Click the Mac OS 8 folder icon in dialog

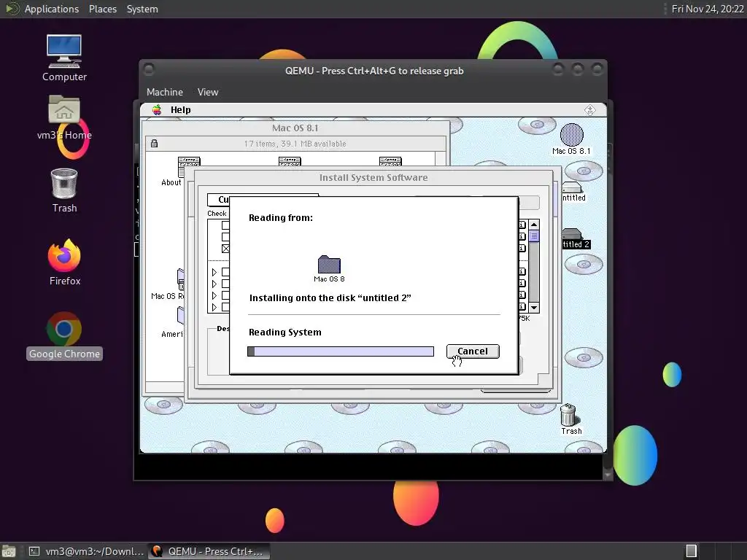point(329,264)
